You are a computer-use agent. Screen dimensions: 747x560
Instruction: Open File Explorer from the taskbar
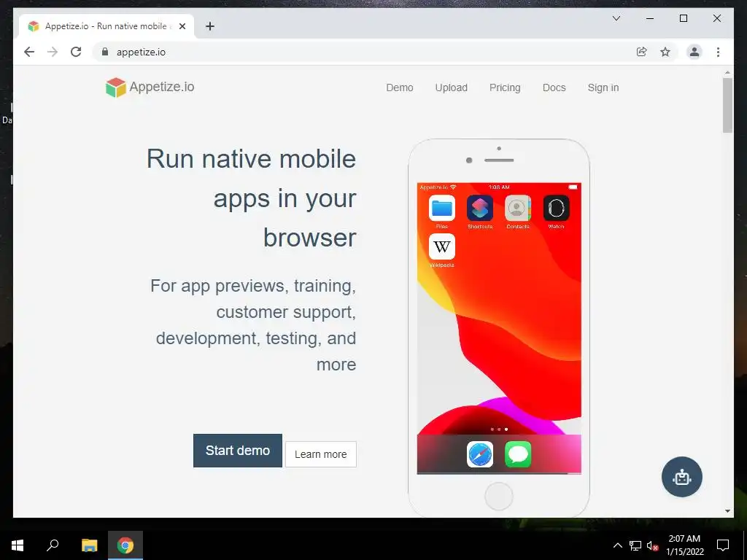click(89, 545)
